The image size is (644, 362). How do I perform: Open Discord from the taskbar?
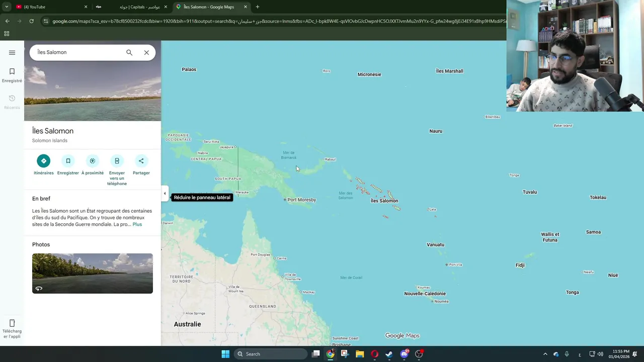404,354
